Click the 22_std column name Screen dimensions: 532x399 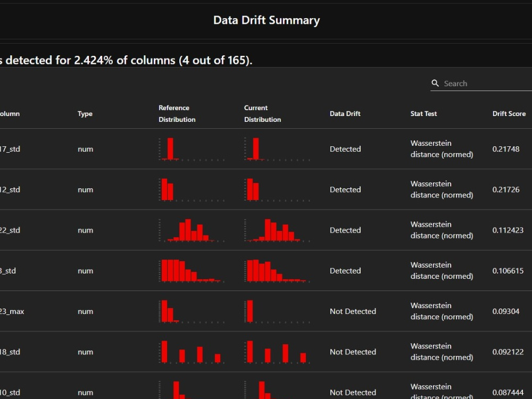pos(10,230)
